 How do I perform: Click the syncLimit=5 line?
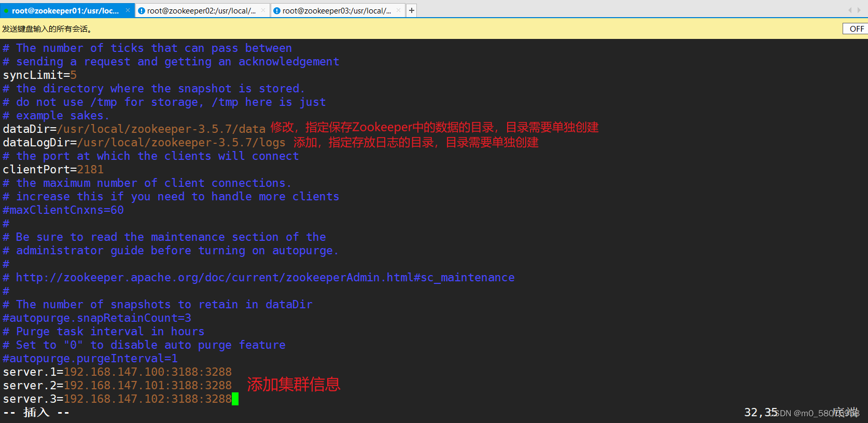(x=40, y=75)
